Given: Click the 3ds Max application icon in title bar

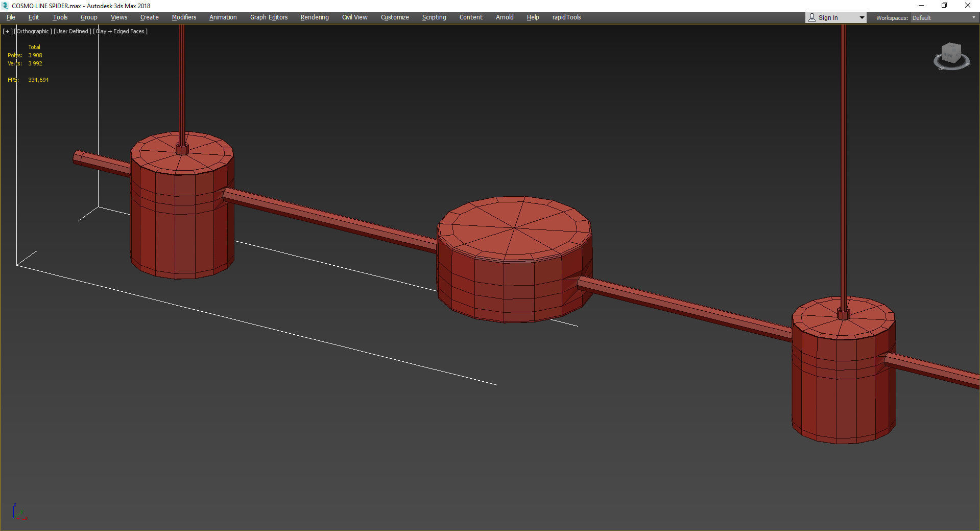Looking at the screenshot, I should (5, 6).
